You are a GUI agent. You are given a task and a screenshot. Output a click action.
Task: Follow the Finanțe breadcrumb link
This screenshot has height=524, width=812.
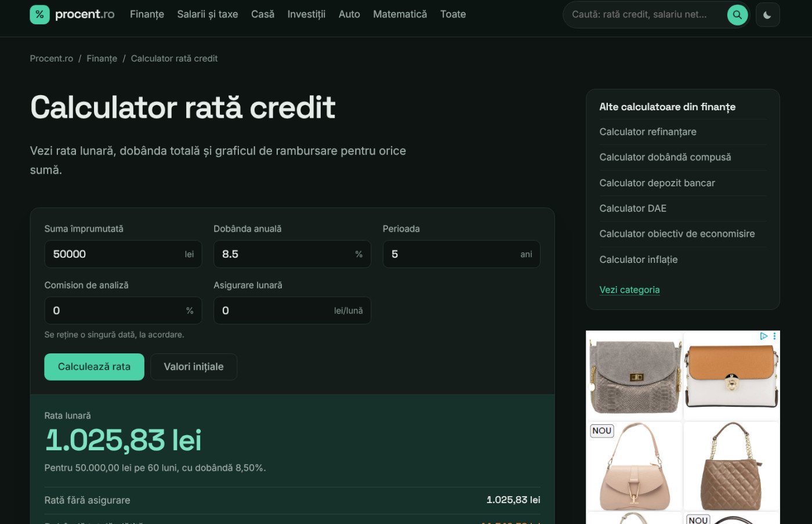point(102,59)
